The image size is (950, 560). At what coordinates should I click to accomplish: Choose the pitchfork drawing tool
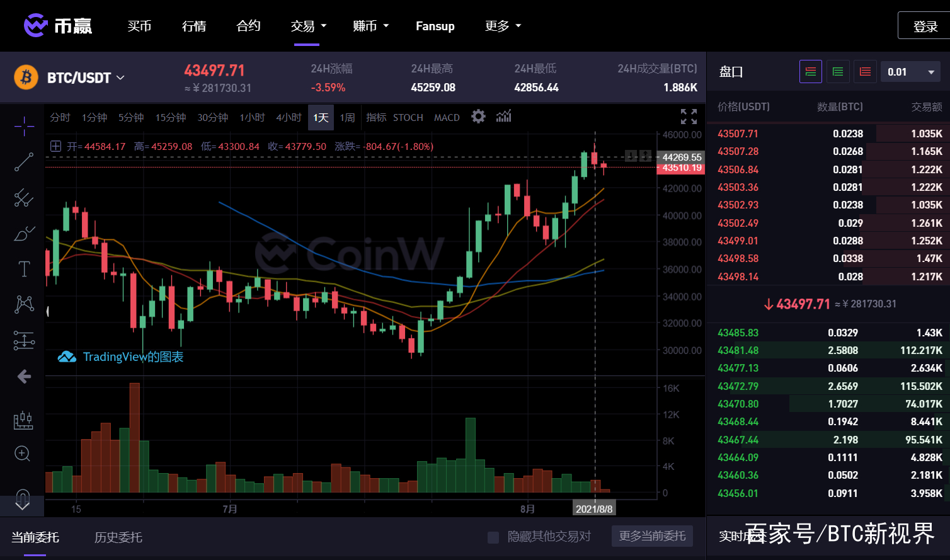pos(24,198)
